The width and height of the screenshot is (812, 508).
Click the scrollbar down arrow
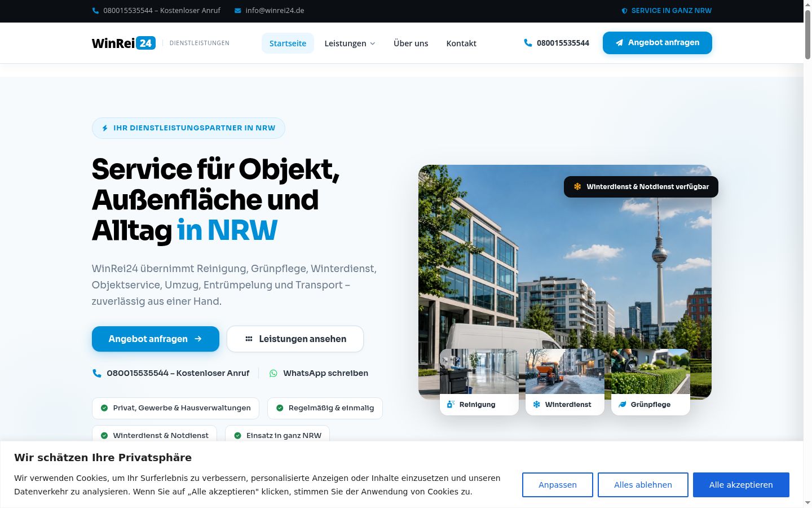coord(807,503)
